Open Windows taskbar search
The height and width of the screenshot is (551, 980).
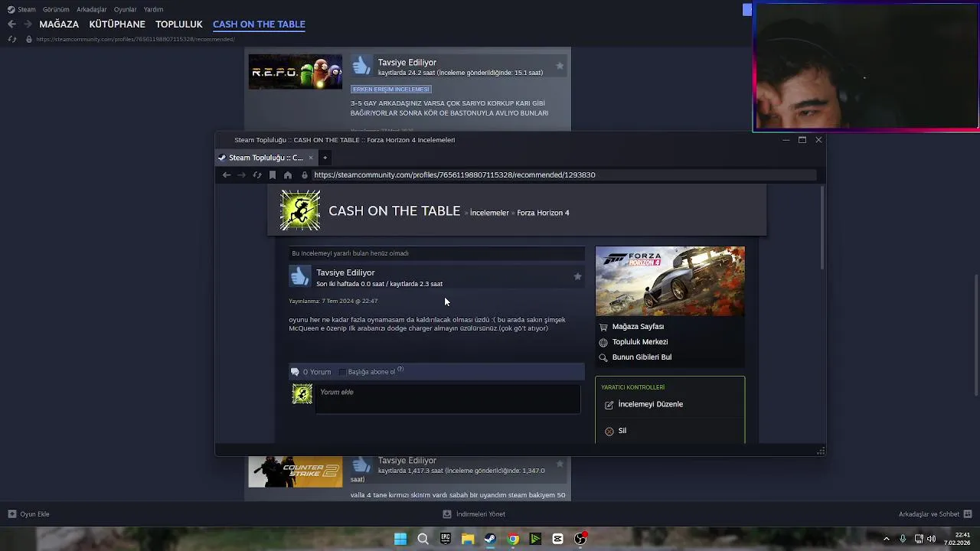pos(423,539)
